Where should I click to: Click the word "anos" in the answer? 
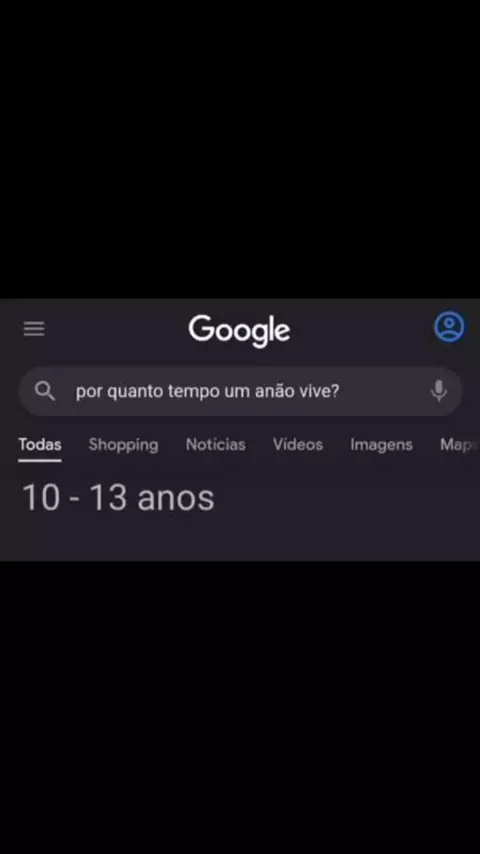tap(176, 500)
